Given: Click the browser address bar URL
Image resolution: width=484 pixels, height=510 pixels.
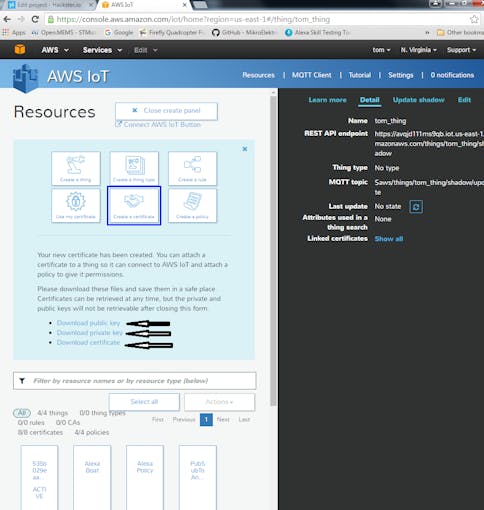Looking at the screenshot, I should (x=193, y=19).
